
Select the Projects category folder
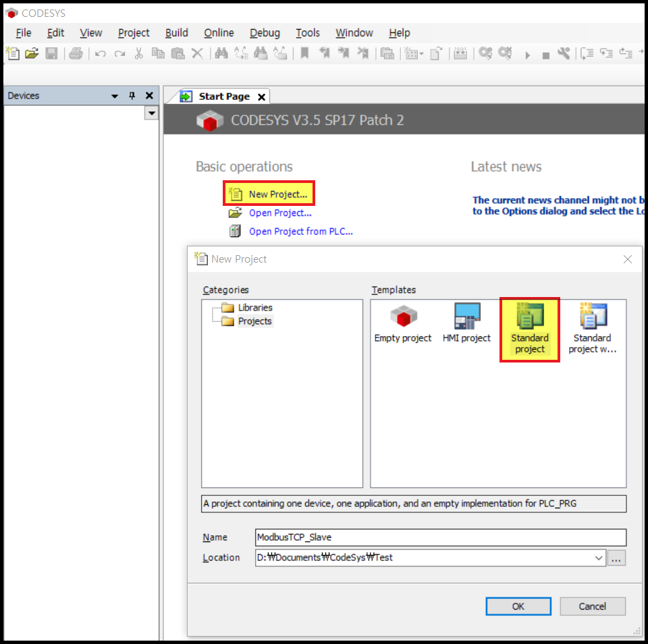pyautogui.click(x=254, y=321)
